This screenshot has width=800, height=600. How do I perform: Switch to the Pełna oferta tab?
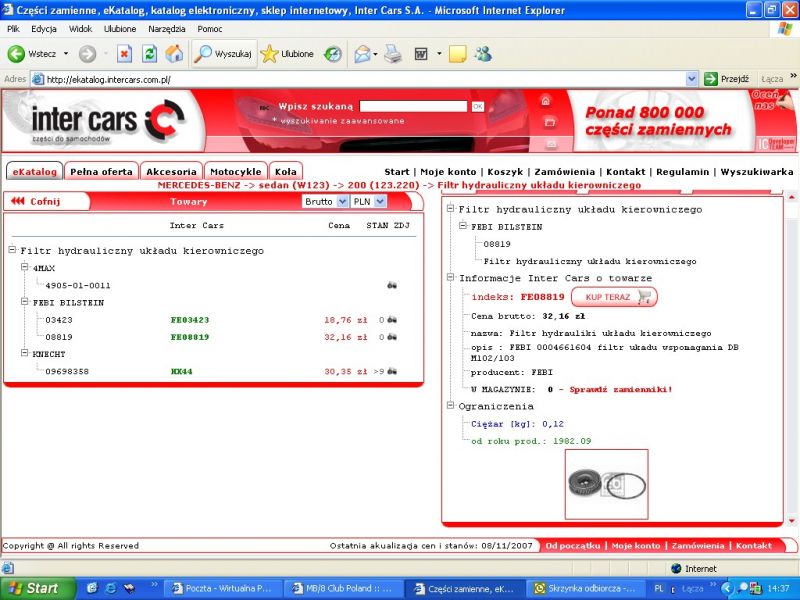(x=101, y=171)
